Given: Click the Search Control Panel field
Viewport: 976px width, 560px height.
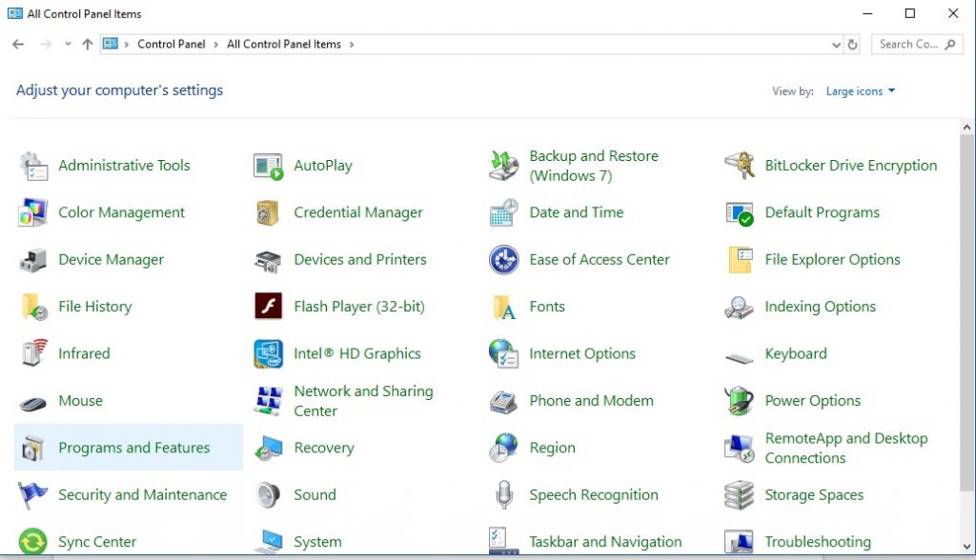Looking at the screenshot, I should click(917, 44).
